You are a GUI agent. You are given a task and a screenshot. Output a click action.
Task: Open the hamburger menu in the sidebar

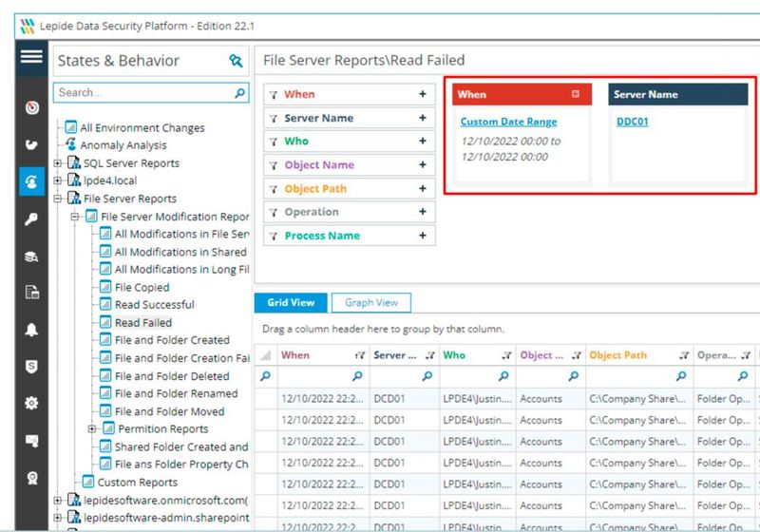click(31, 57)
